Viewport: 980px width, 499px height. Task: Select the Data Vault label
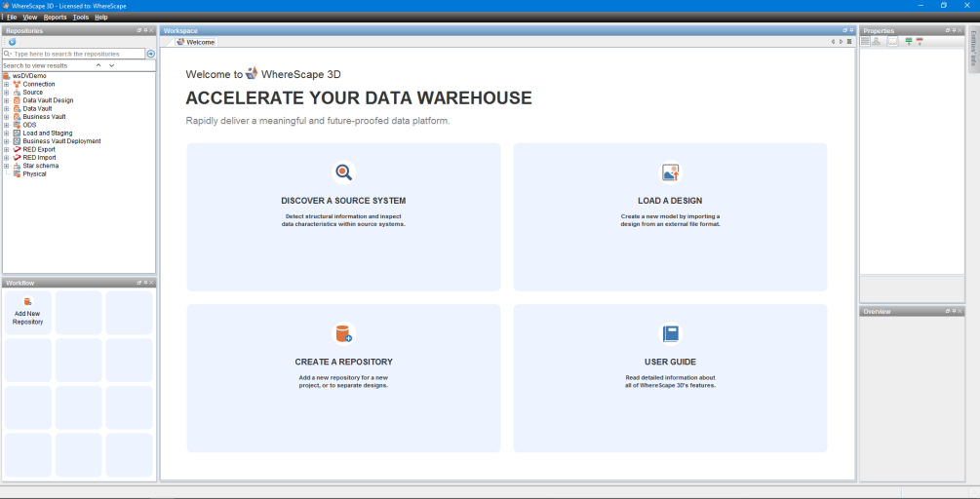point(37,108)
